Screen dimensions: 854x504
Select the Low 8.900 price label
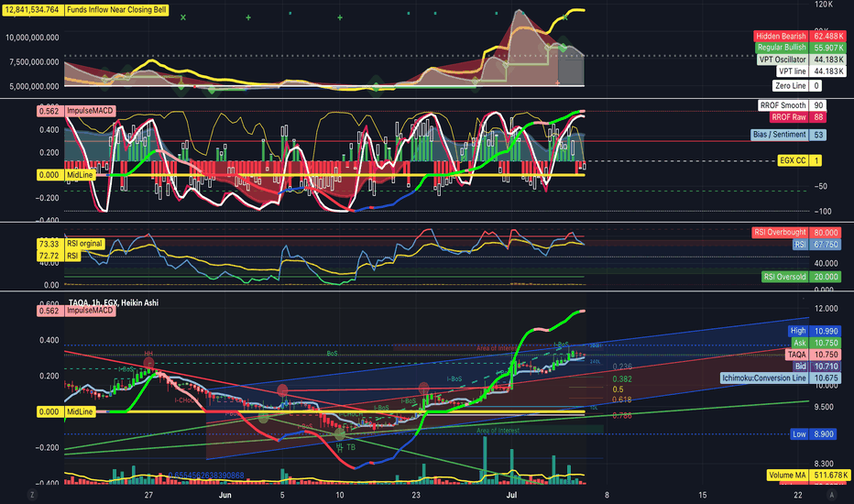click(815, 434)
